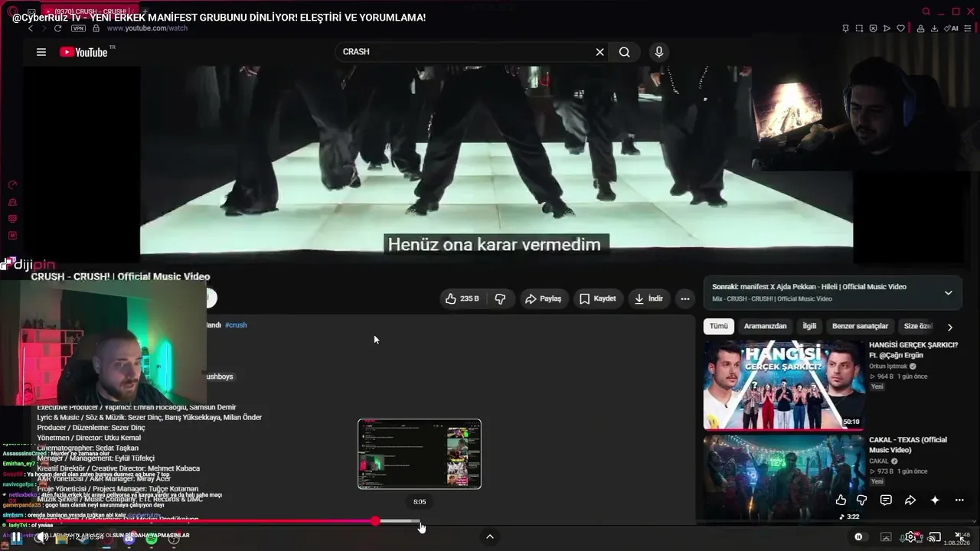Select the partly hidden Size özel chip

[918, 326]
